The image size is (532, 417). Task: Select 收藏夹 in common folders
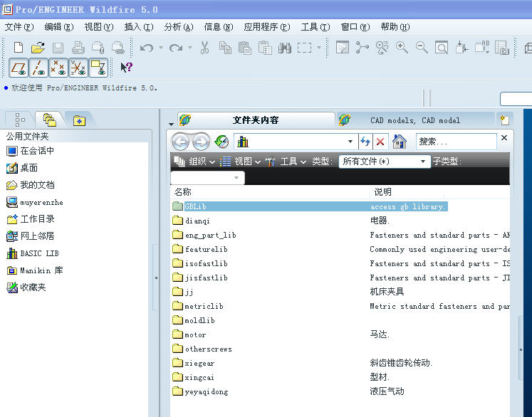coord(26,287)
